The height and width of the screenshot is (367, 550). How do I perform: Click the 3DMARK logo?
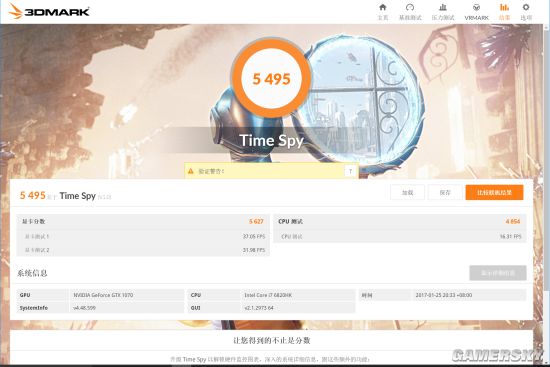click(x=49, y=11)
